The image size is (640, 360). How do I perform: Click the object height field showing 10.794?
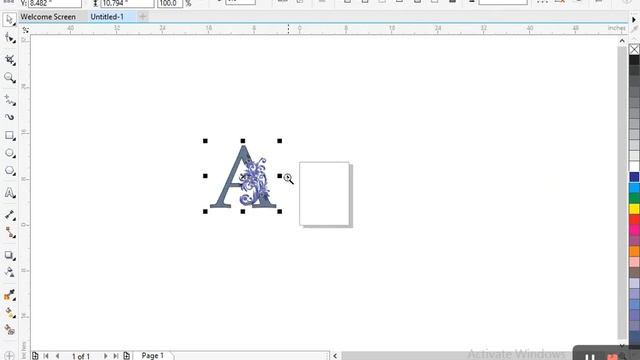pos(127,3)
